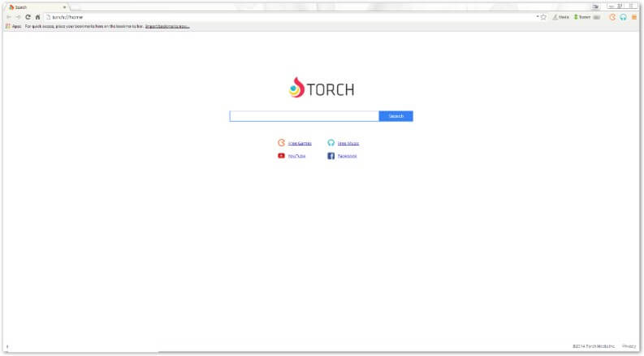Click the back navigation arrow
The image size is (644, 356).
click(9, 17)
